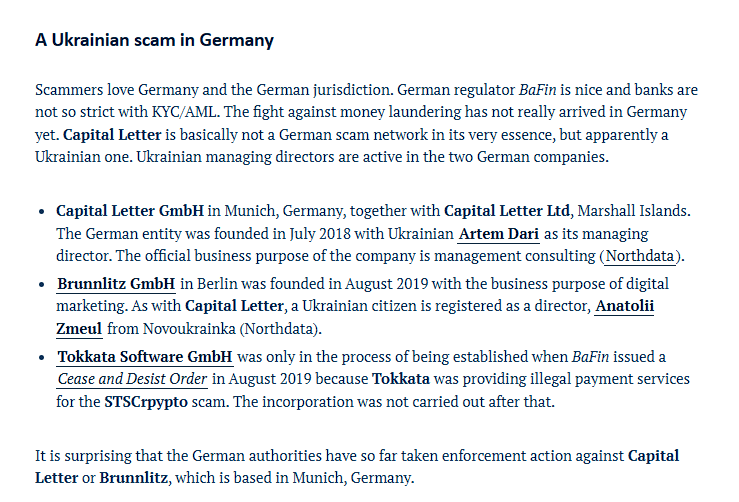Viewport: 739px width, 502px height.
Task: Open the Artem Dari link
Action: (499, 234)
